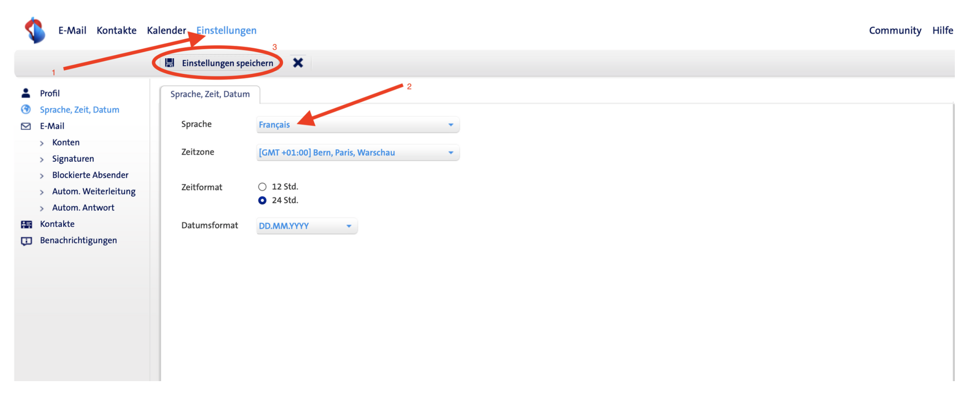Expand the Konten tree item
Image resolution: width=980 pixels, height=410 pixels.
(x=42, y=143)
